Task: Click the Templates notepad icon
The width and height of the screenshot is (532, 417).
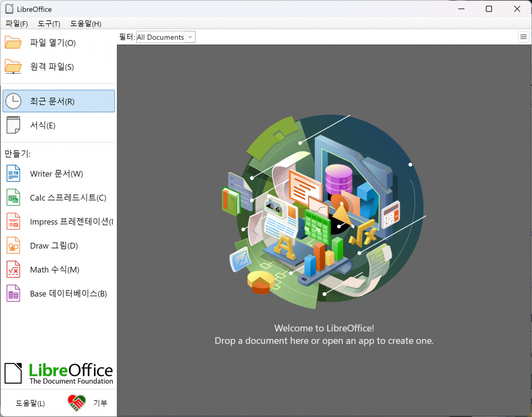Action: pos(14,125)
